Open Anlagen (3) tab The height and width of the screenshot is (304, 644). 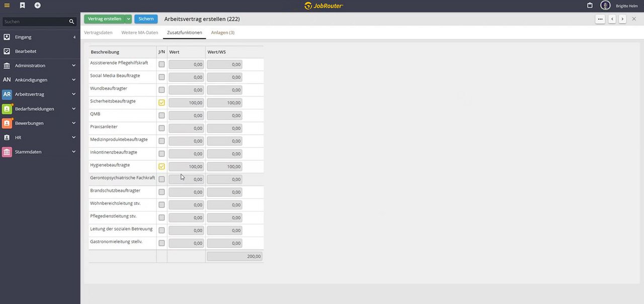pos(223,33)
